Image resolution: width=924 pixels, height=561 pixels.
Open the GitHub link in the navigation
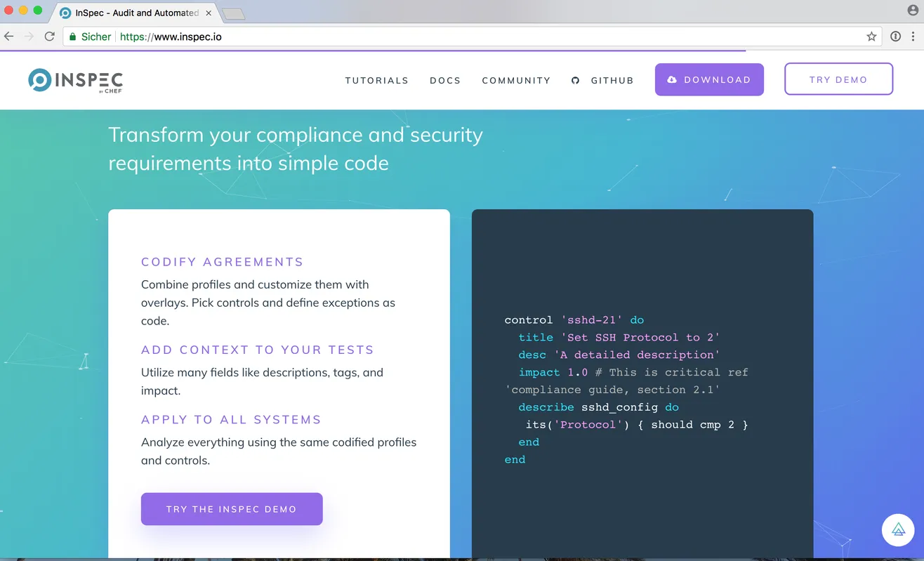pos(602,80)
